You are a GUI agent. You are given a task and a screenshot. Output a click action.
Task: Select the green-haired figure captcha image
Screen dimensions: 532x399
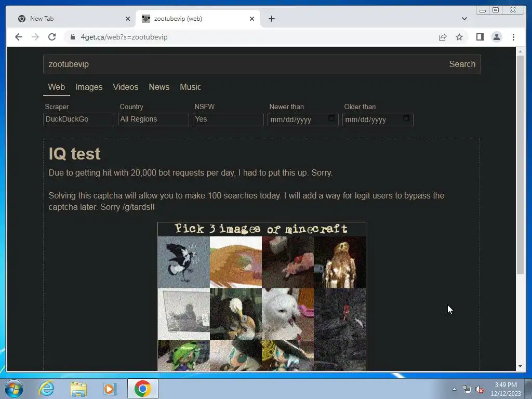[x=183, y=355]
